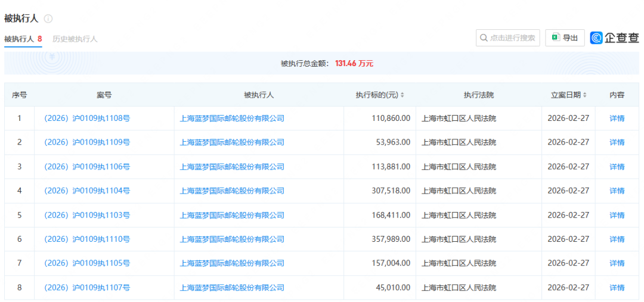Sort by 立案日期 column arrows
644x302 pixels.
click(585, 95)
